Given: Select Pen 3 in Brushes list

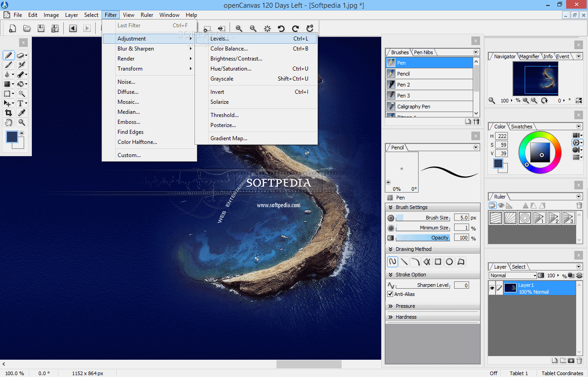Looking at the screenshot, I should [429, 96].
